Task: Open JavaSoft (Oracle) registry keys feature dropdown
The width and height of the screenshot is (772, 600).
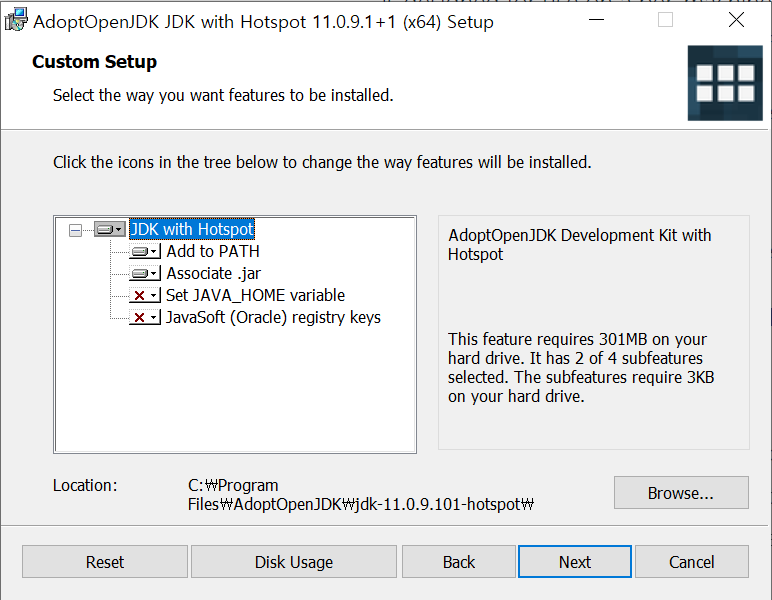Action: pos(145,317)
